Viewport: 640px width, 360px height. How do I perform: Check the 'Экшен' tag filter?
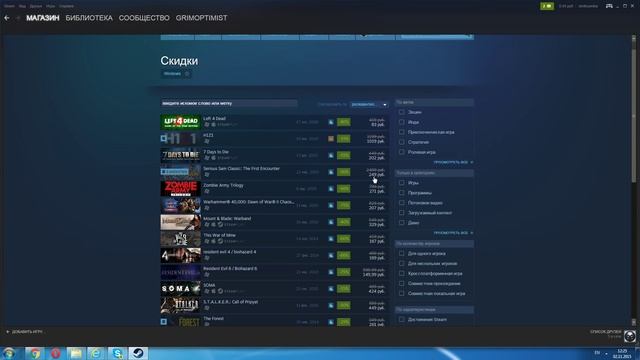[x=402, y=112]
